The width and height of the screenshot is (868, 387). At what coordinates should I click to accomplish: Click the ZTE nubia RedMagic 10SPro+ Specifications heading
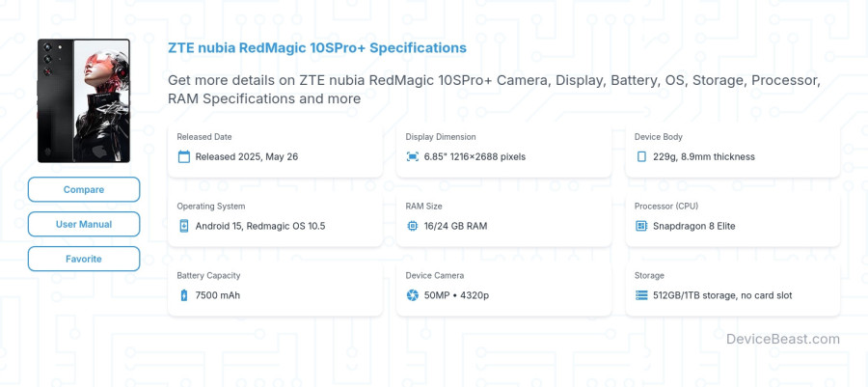point(317,48)
